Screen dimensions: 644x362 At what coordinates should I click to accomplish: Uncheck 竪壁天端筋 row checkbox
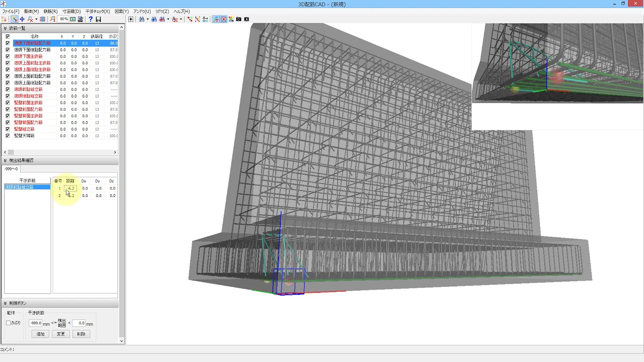pos(8,136)
